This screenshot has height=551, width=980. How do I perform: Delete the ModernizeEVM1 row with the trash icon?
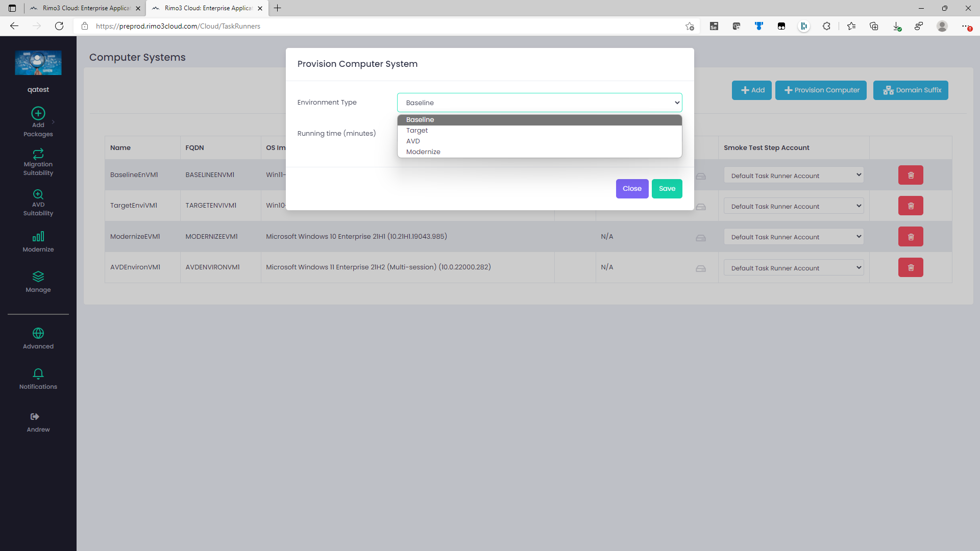tap(911, 237)
